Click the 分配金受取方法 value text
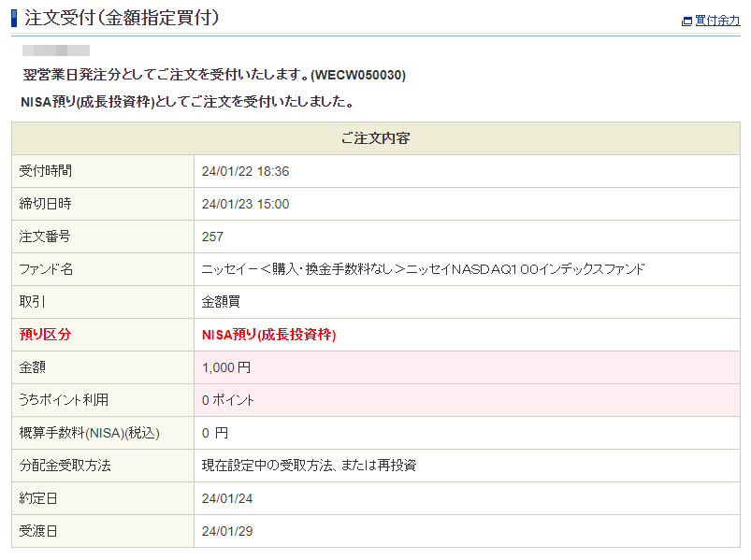The image size is (751, 560). [309, 466]
